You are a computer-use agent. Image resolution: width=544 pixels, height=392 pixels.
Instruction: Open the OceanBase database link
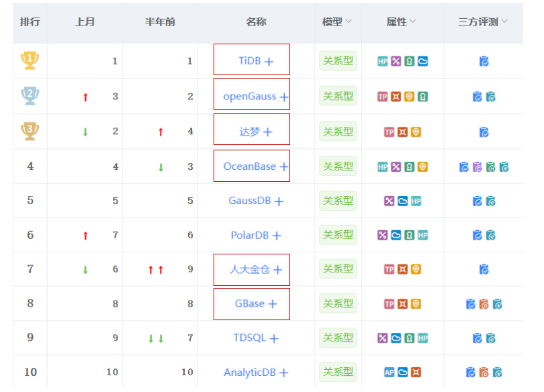(249, 166)
